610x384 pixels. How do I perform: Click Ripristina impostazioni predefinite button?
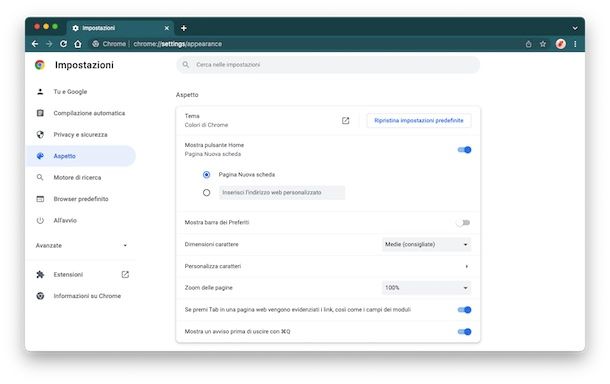[x=419, y=121]
